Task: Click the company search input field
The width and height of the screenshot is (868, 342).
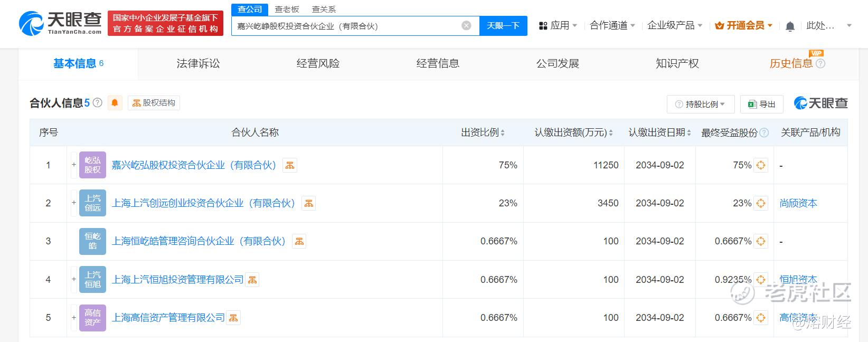Action: (346, 26)
